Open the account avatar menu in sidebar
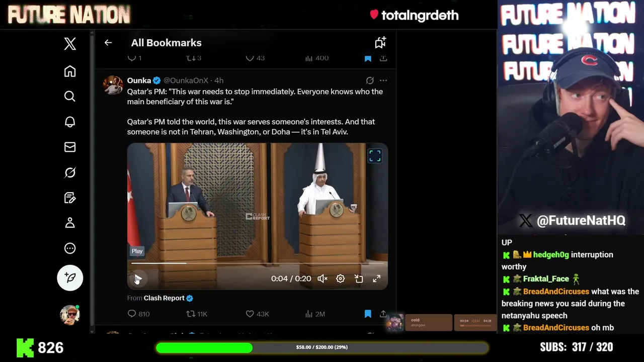The width and height of the screenshot is (644, 362). tap(70, 315)
